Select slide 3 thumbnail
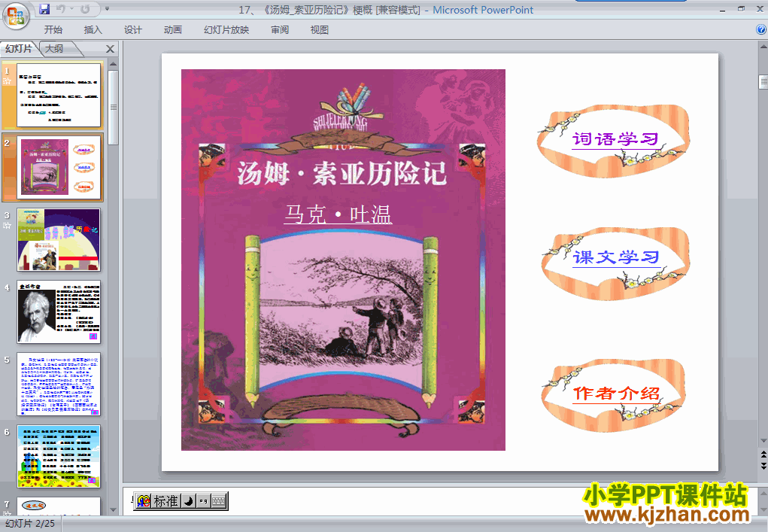Image resolution: width=768 pixels, height=532 pixels. pos(59,239)
